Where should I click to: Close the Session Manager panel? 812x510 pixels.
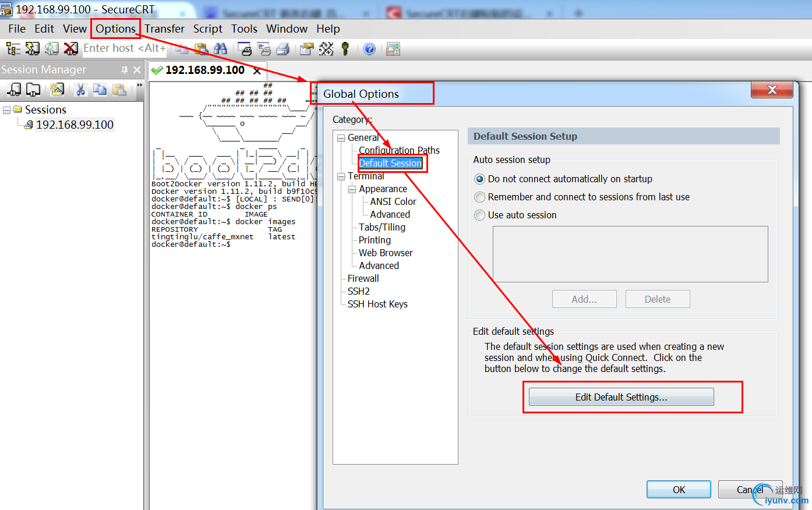(137, 70)
